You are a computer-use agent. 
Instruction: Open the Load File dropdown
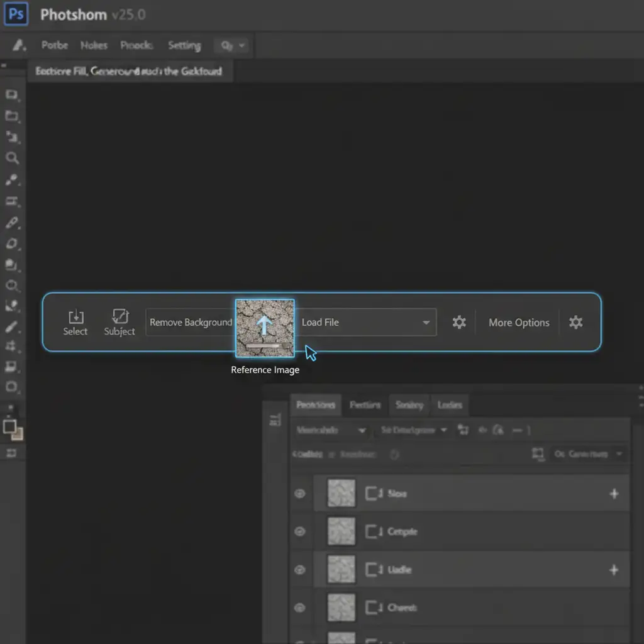tap(367, 323)
